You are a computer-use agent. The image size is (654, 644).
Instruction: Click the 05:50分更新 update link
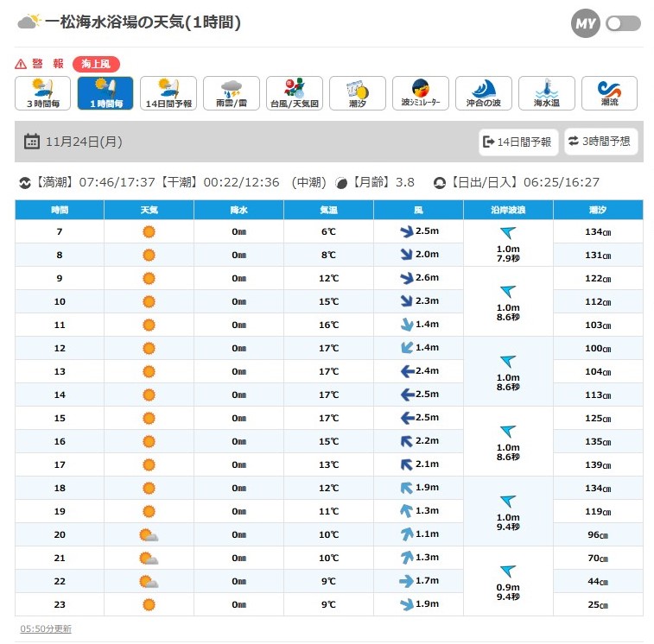click(46, 628)
